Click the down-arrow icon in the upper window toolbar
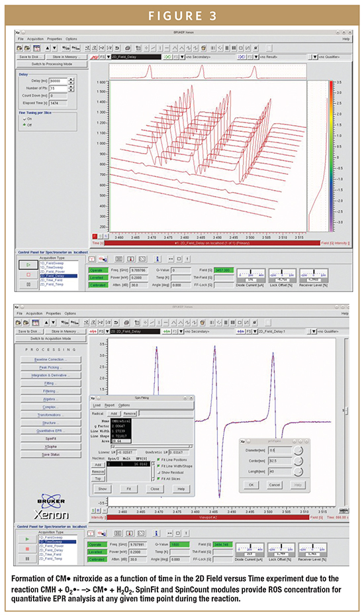The image size is (364, 616). [54, 48]
